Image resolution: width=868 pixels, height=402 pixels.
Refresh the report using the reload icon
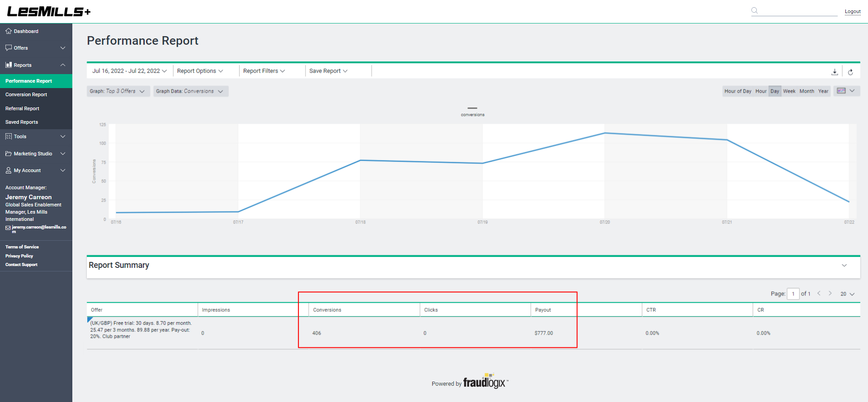pos(850,72)
